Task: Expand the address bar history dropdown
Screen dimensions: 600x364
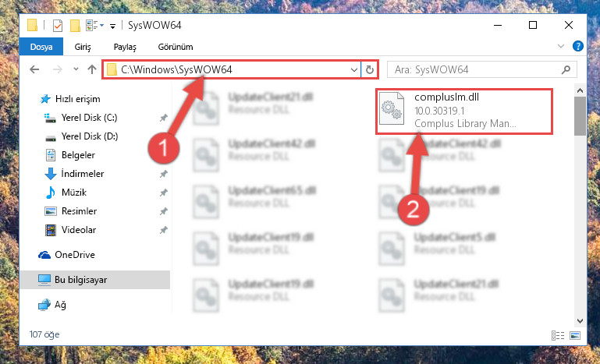Action: pyautogui.click(x=354, y=69)
